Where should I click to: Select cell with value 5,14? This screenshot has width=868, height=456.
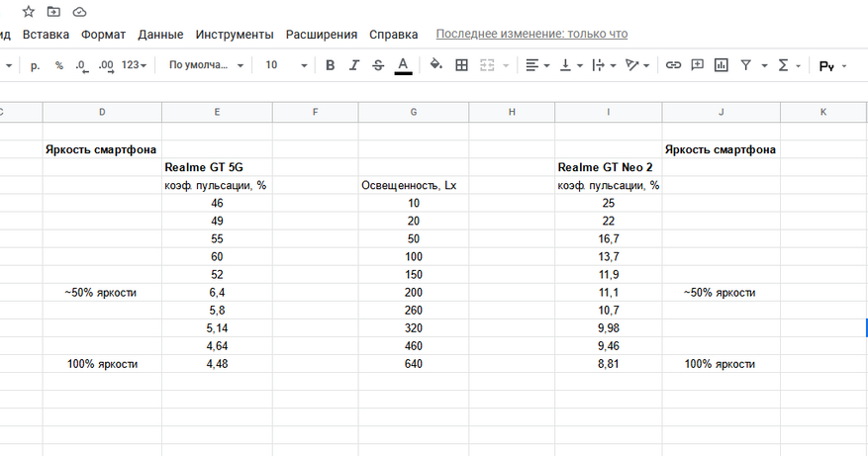(x=217, y=328)
